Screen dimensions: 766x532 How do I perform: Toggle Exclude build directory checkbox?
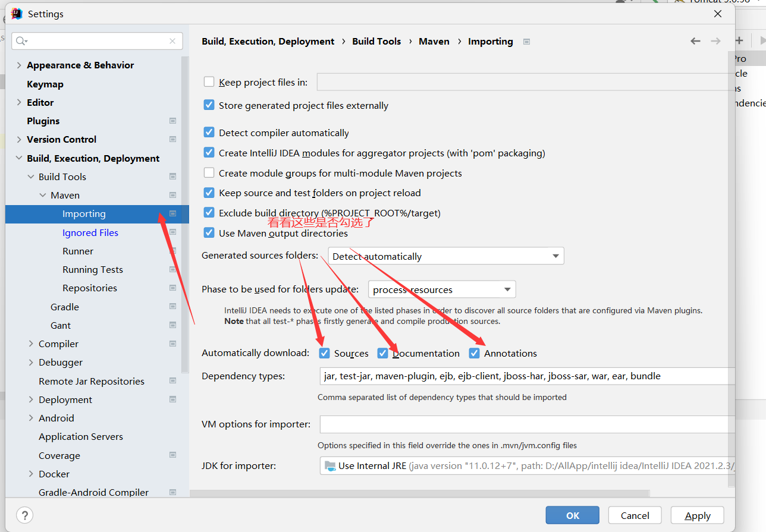(x=209, y=213)
